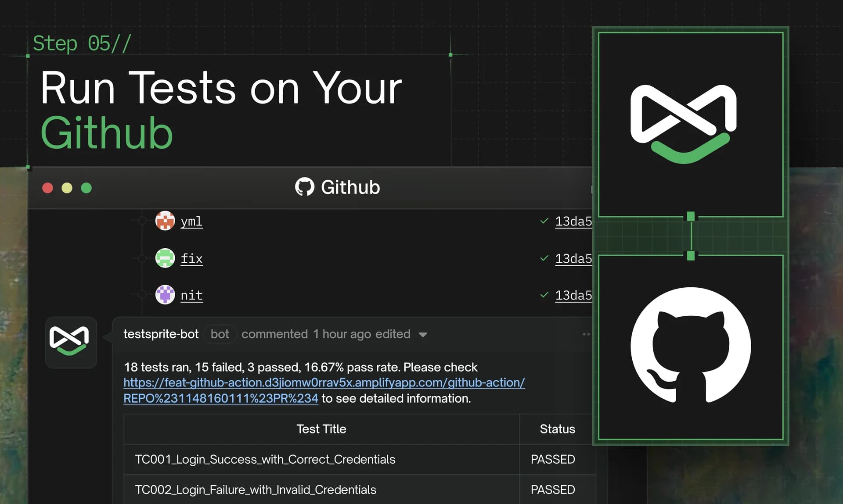Select the TC001_Login_Success_with_Correct_Credentials row
This screenshot has height=504, width=843.
[265, 459]
